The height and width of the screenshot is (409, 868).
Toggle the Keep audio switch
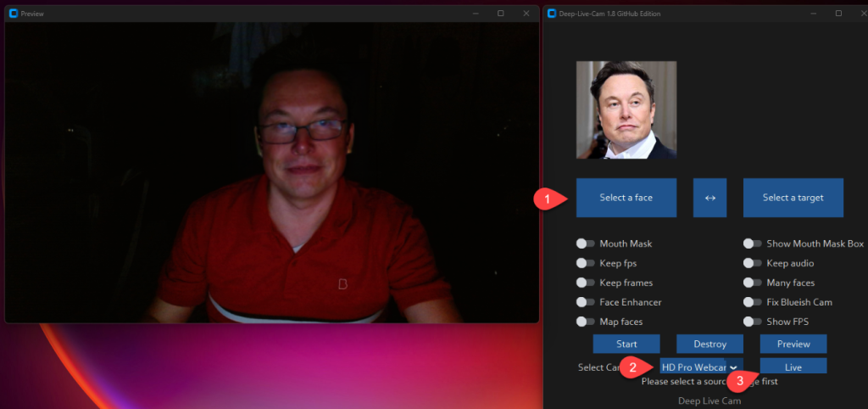click(x=753, y=263)
